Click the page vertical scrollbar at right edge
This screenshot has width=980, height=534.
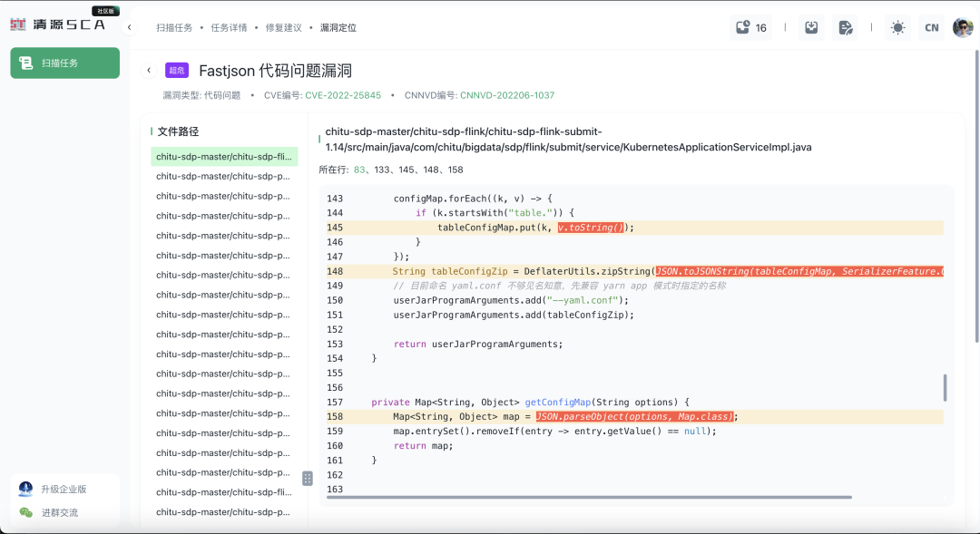(977, 196)
